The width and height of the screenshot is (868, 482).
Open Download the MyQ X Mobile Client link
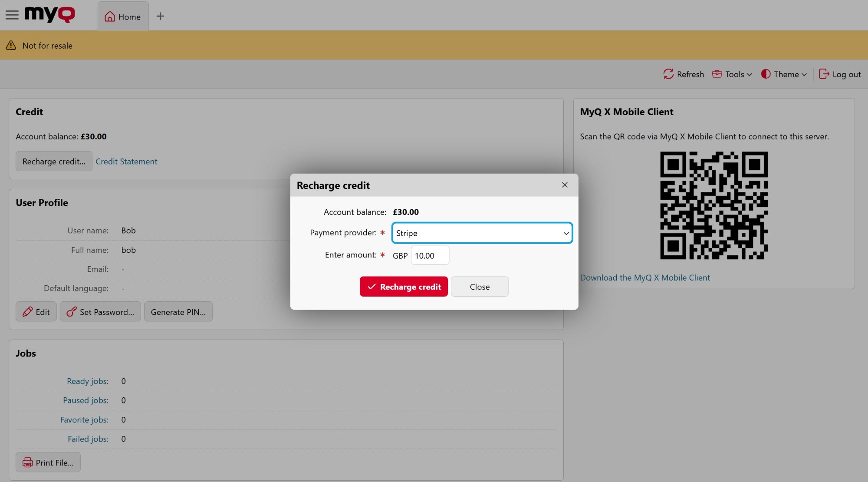(x=645, y=277)
